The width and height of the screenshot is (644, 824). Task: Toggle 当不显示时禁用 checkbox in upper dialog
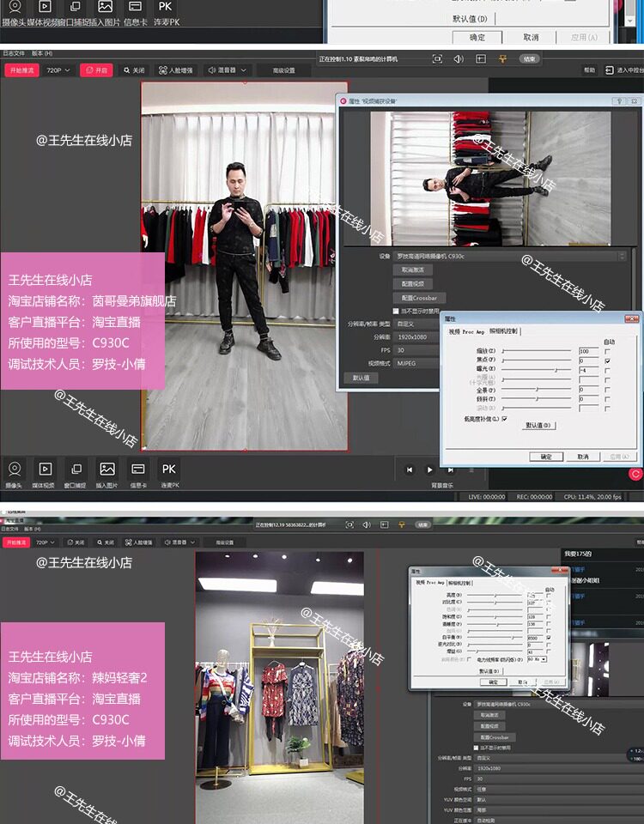pyautogui.click(x=396, y=311)
